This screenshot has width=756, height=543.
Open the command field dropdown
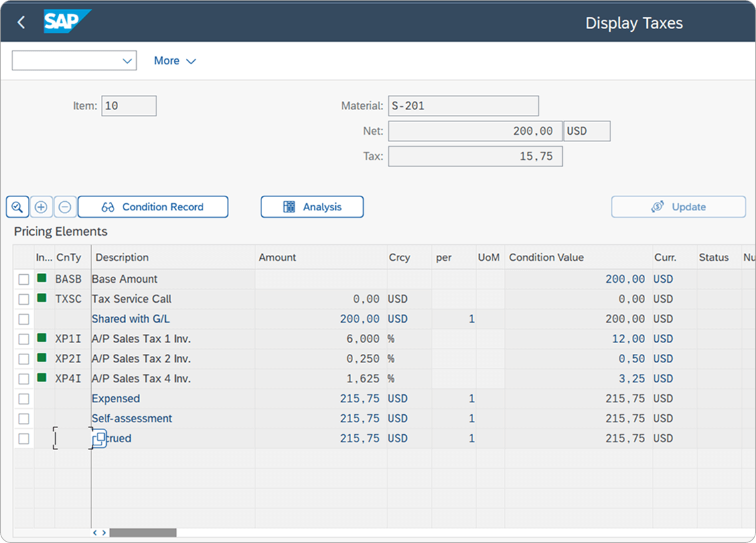[x=128, y=60]
